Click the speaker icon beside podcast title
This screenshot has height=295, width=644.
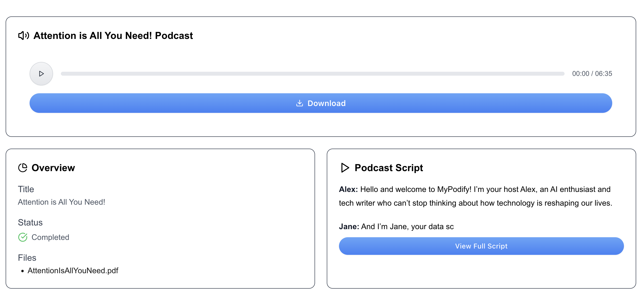tap(23, 35)
